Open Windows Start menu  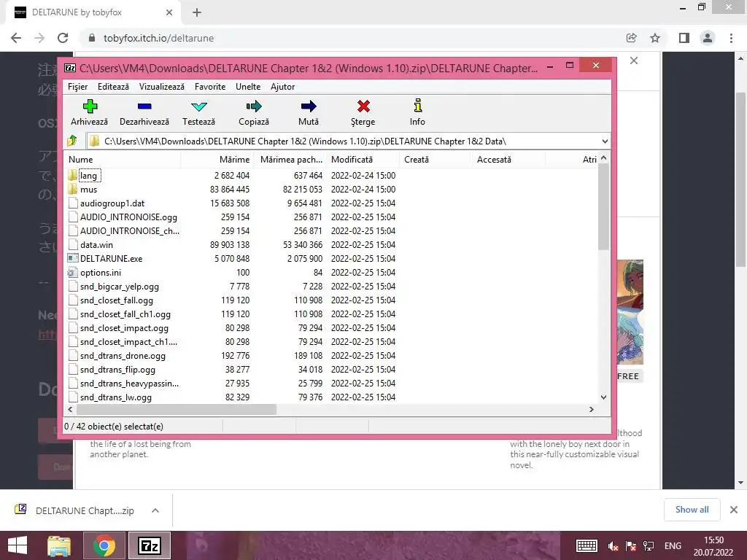(x=18, y=545)
